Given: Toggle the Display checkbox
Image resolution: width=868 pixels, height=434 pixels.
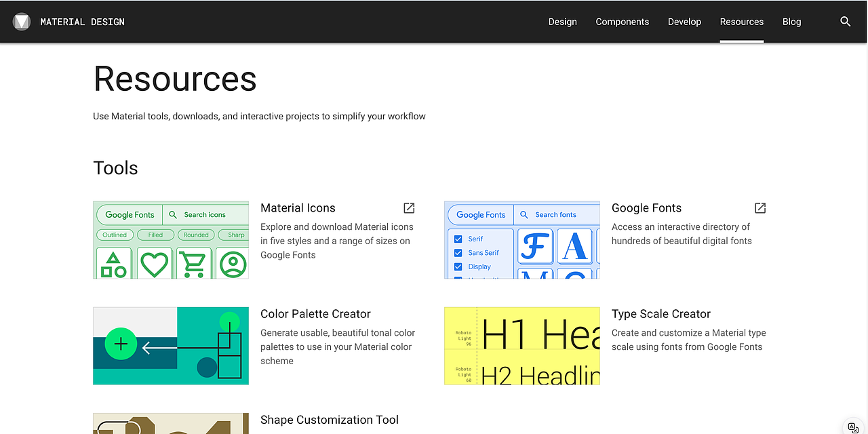Looking at the screenshot, I should pyautogui.click(x=458, y=267).
